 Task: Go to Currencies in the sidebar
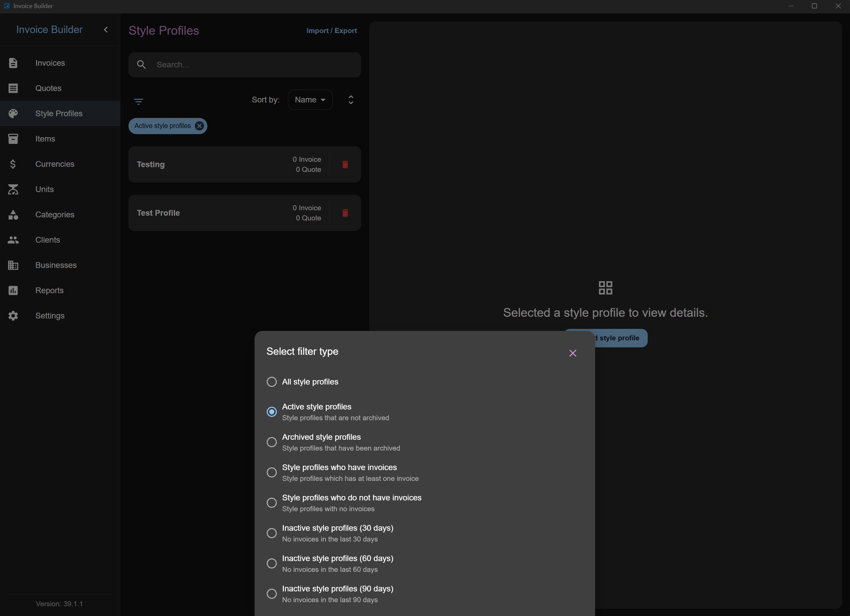(60, 164)
